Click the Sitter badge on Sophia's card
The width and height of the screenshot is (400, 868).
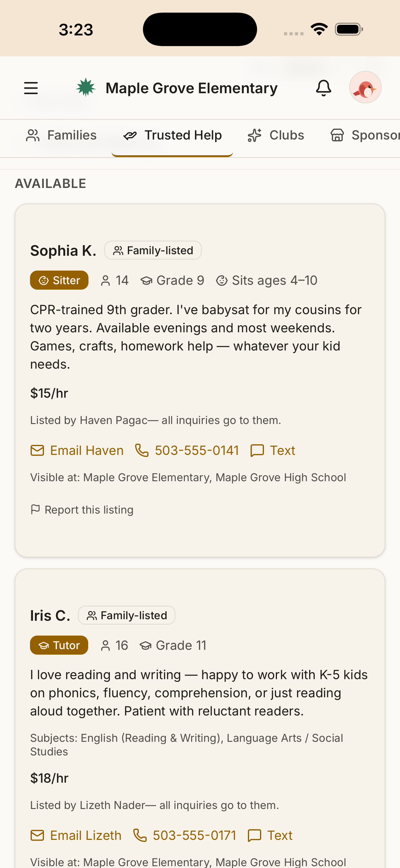pos(59,280)
